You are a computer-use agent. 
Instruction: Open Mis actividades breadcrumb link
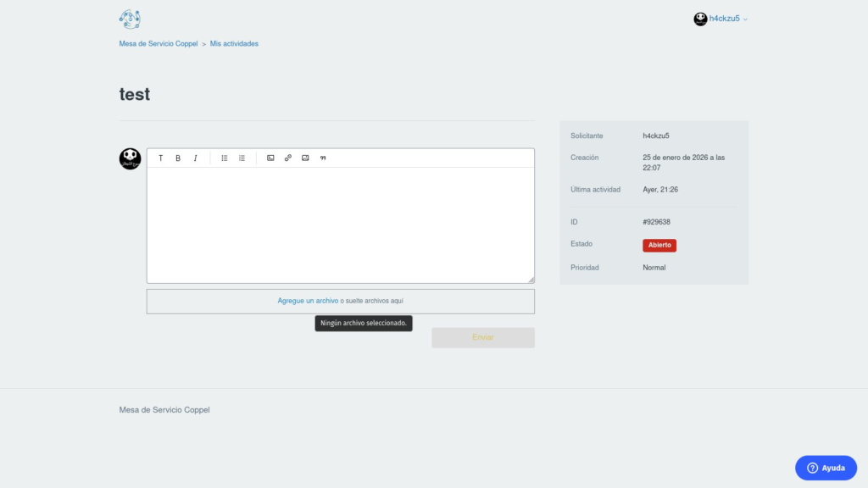click(234, 43)
